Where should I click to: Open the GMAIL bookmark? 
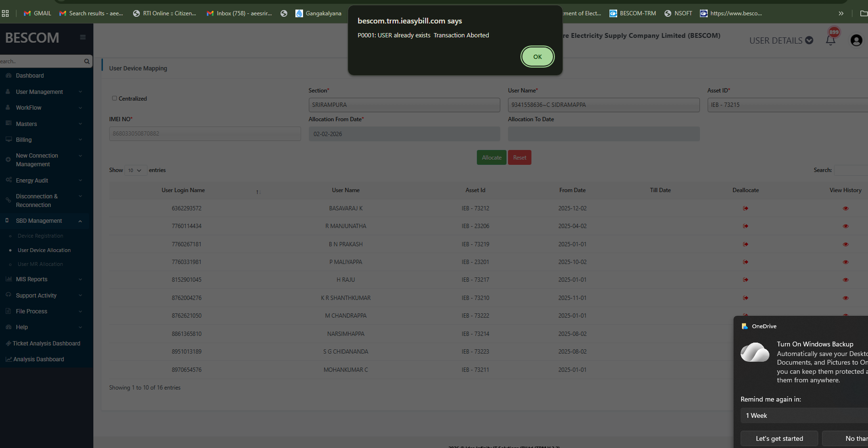click(x=37, y=13)
